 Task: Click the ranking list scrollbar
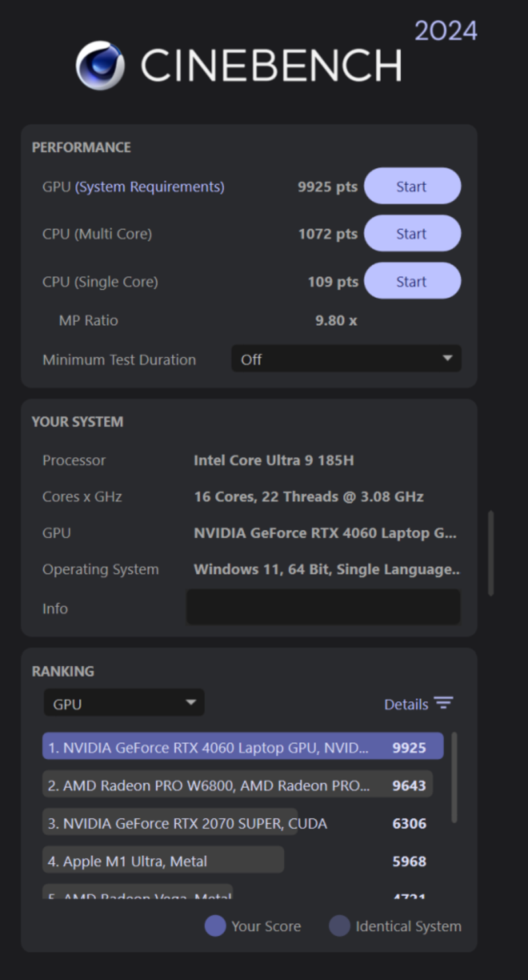454,777
